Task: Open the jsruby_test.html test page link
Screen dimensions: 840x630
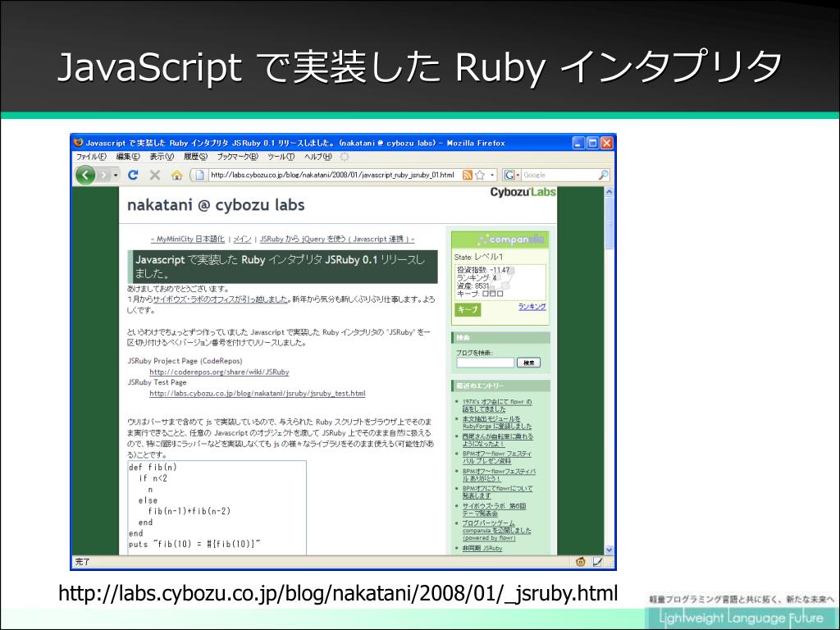Action: point(257,393)
